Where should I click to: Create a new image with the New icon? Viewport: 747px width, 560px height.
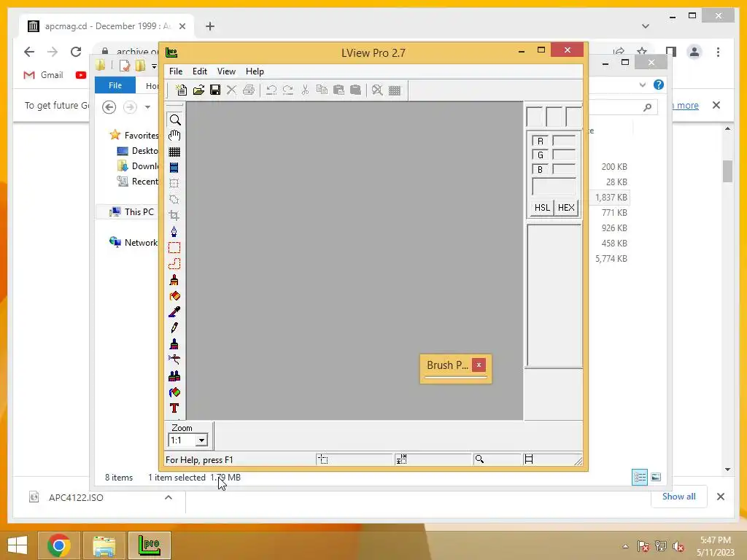181,90
